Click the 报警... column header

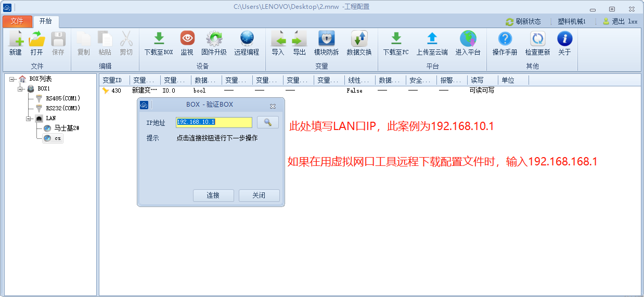[452, 80]
